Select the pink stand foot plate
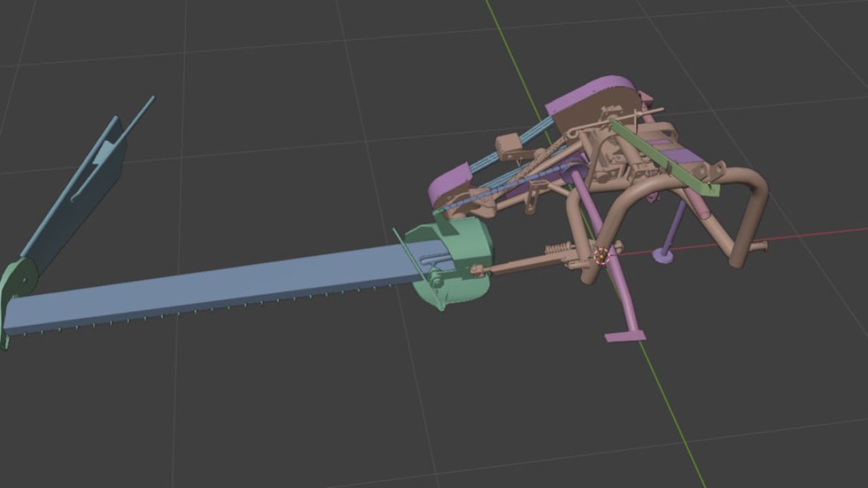 pos(625,335)
